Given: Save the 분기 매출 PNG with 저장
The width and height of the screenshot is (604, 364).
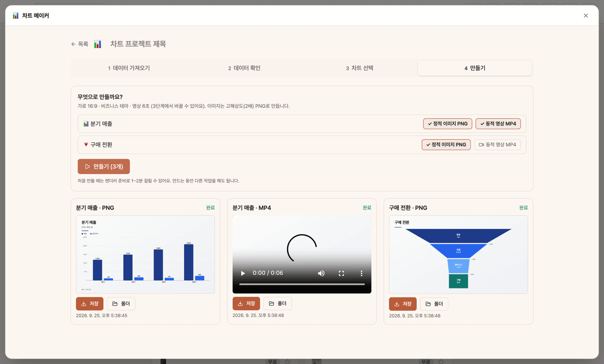Looking at the screenshot, I should pos(90,304).
